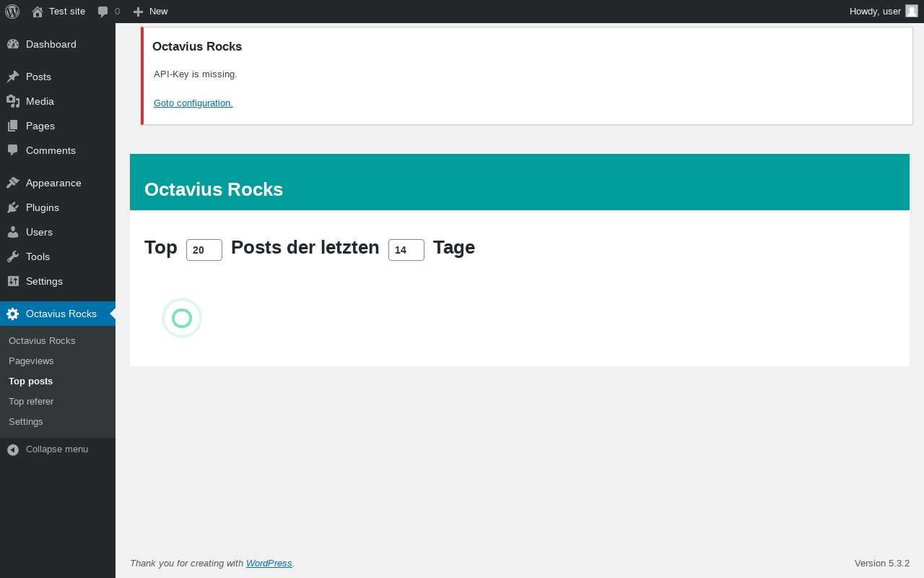Click the Dashboard gauge icon

point(13,44)
